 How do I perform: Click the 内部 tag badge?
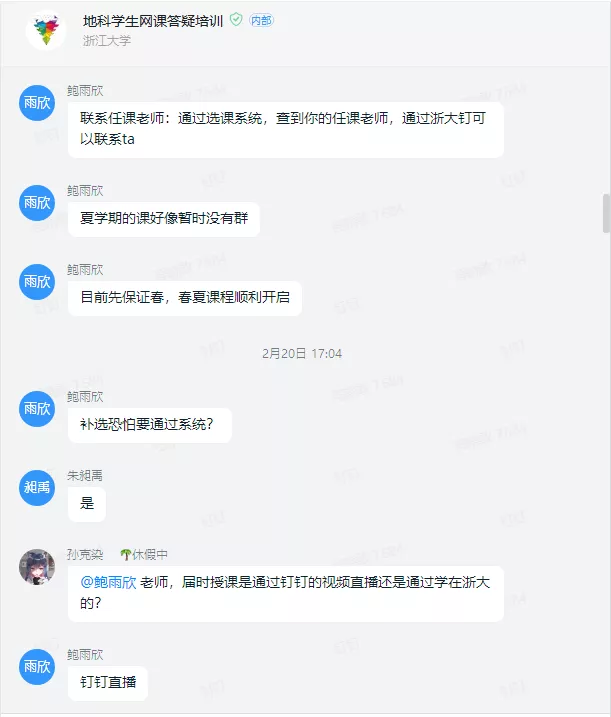click(x=261, y=20)
